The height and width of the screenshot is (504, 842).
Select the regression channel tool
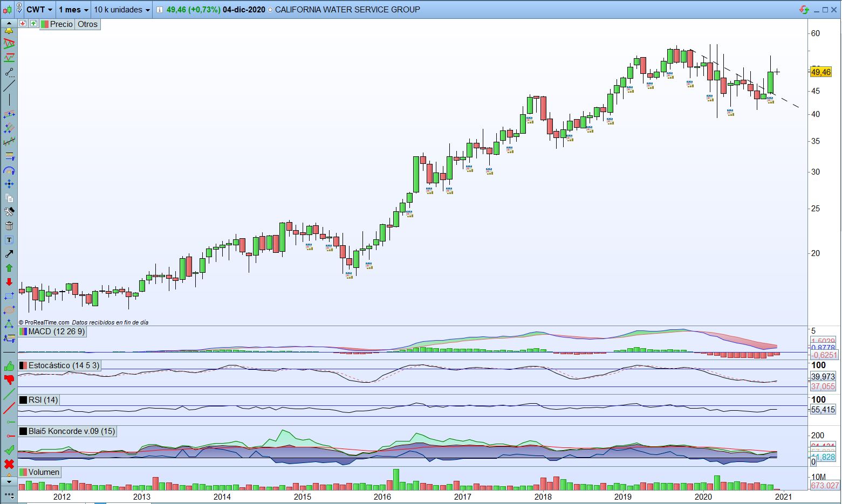[x=9, y=114]
